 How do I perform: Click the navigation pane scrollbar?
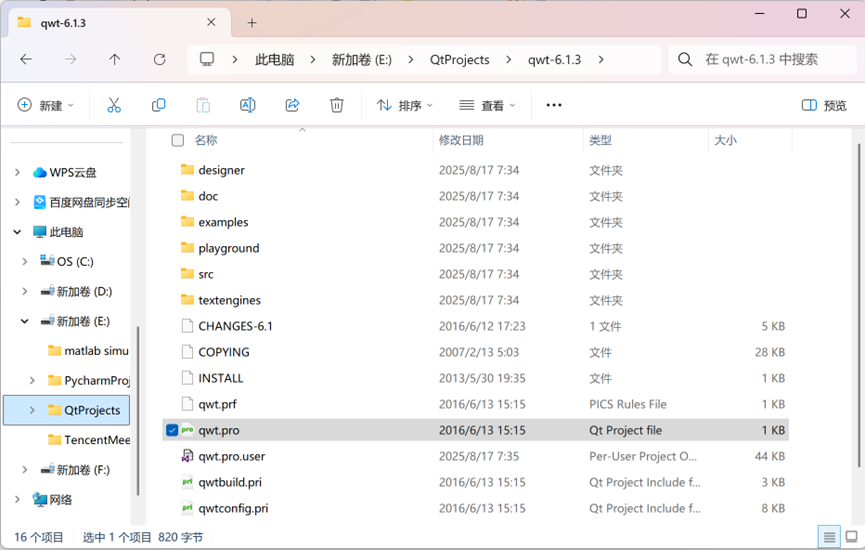point(138,410)
